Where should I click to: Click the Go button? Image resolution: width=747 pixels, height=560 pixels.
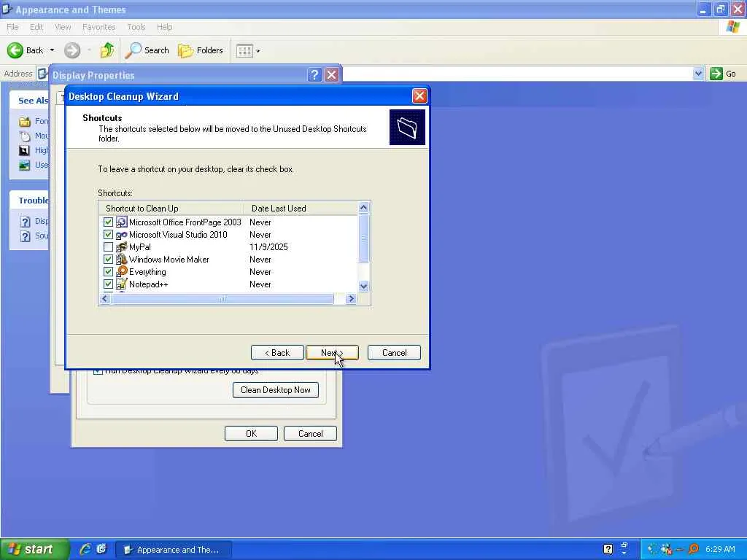[x=723, y=74]
